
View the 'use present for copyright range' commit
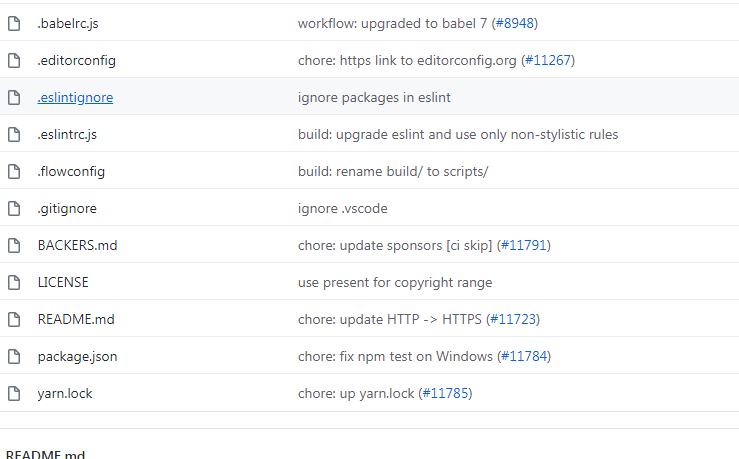pyautogui.click(x=395, y=283)
